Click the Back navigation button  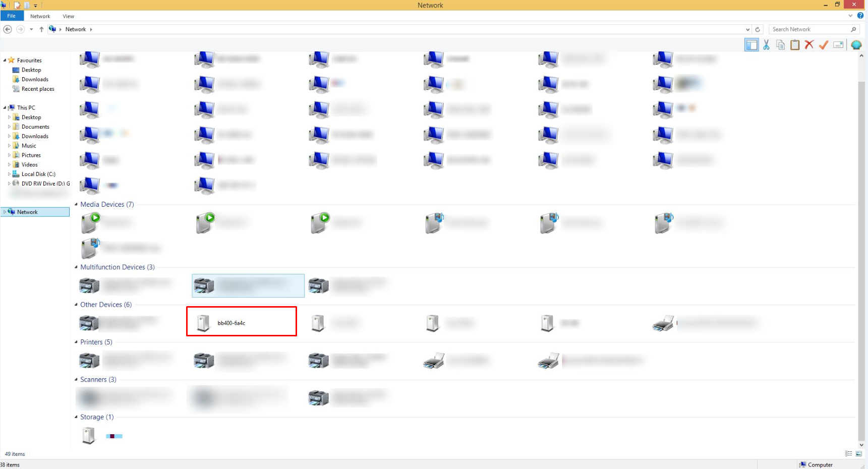[8, 29]
